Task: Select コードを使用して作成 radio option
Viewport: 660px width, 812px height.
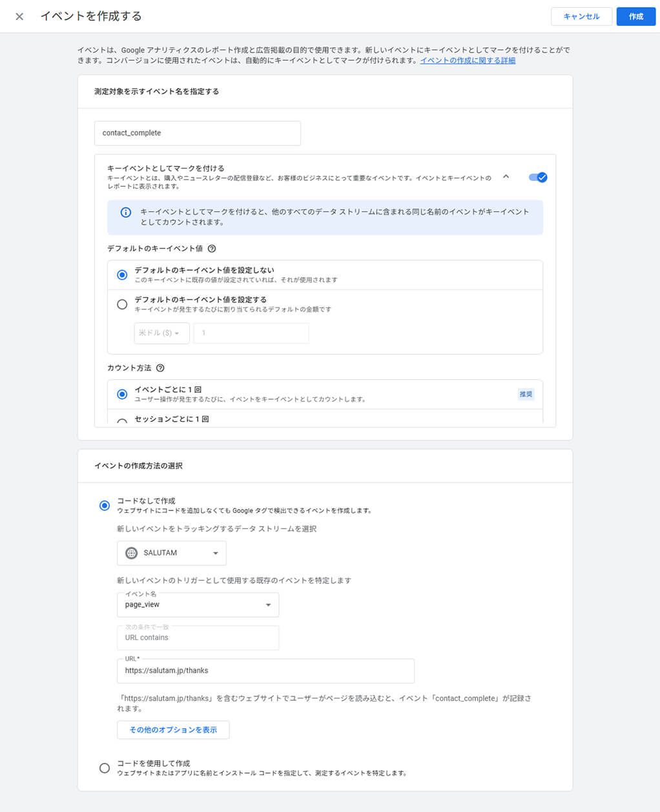Action: 105,768
